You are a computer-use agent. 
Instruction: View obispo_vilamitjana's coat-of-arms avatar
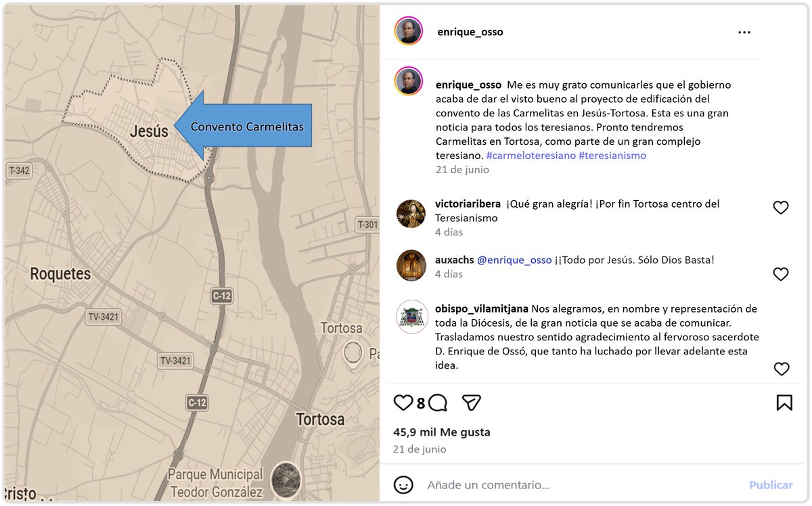click(412, 317)
